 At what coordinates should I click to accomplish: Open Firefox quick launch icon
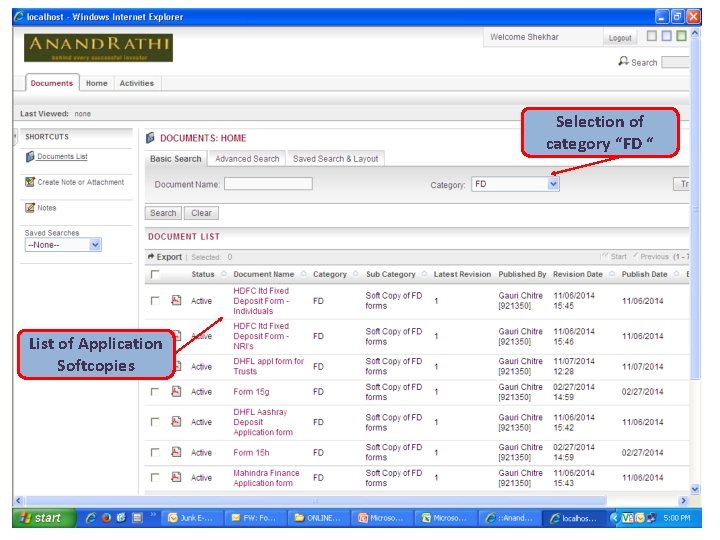coord(106,518)
